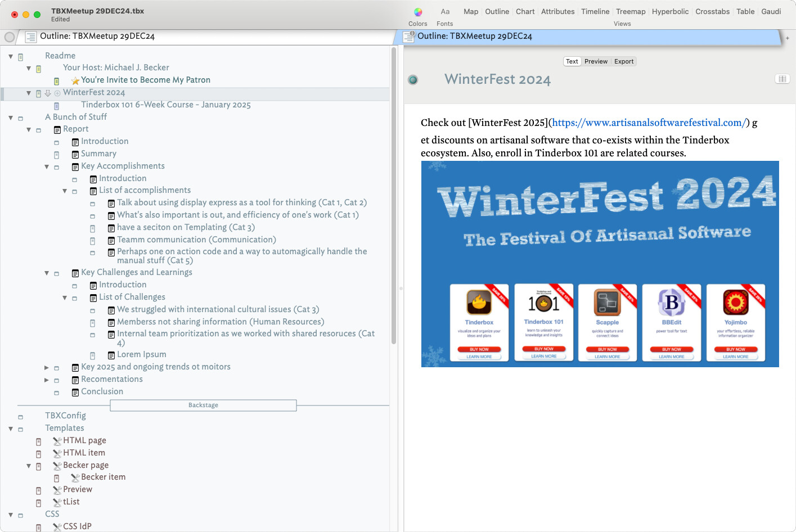
Task: Click the document icon beside Summary
Action: click(x=75, y=155)
